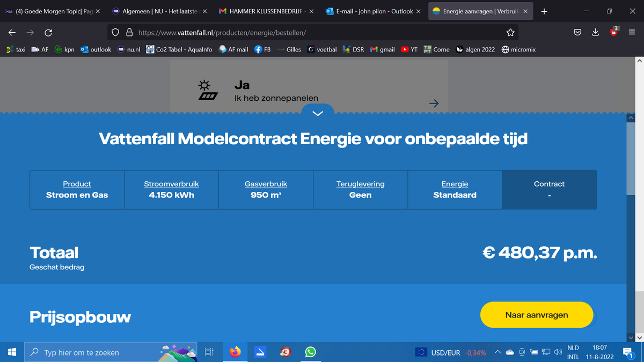
Task: Click the clock showing 18:07
Action: [x=599, y=348]
